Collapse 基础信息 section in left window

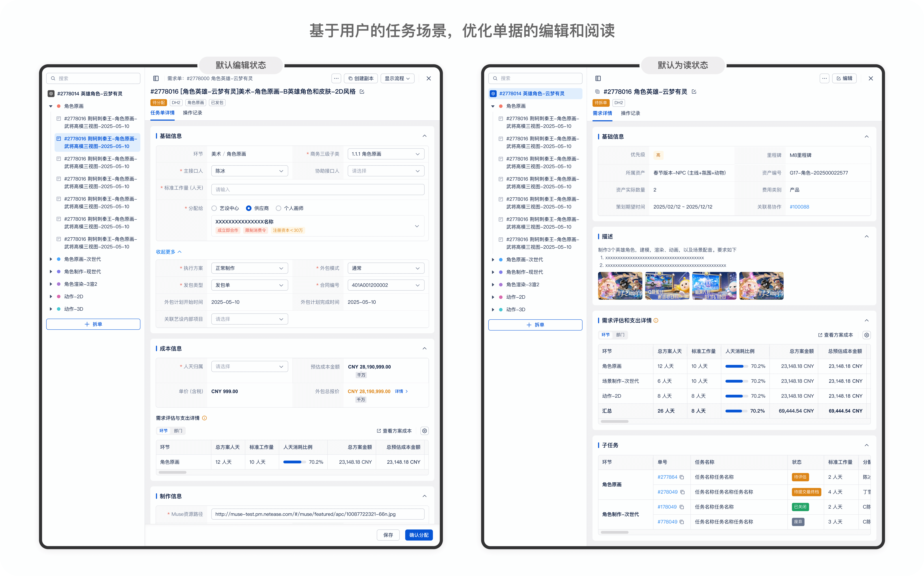pos(424,136)
